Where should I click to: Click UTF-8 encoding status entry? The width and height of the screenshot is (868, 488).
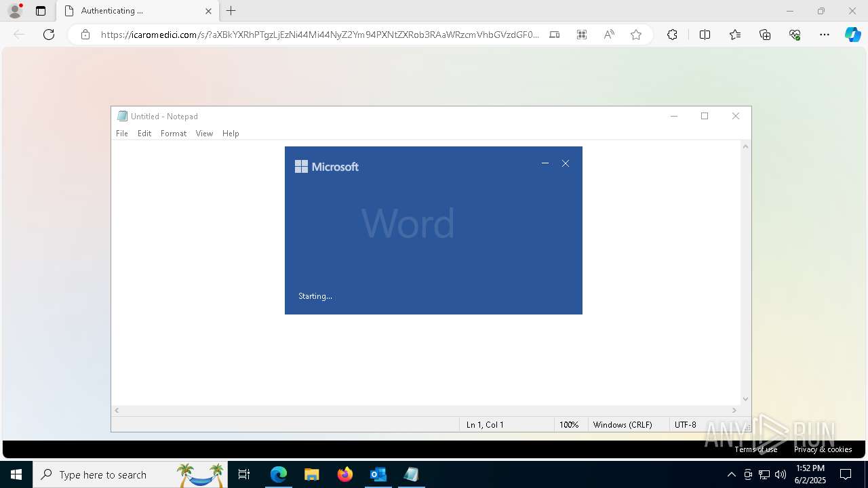(x=685, y=425)
